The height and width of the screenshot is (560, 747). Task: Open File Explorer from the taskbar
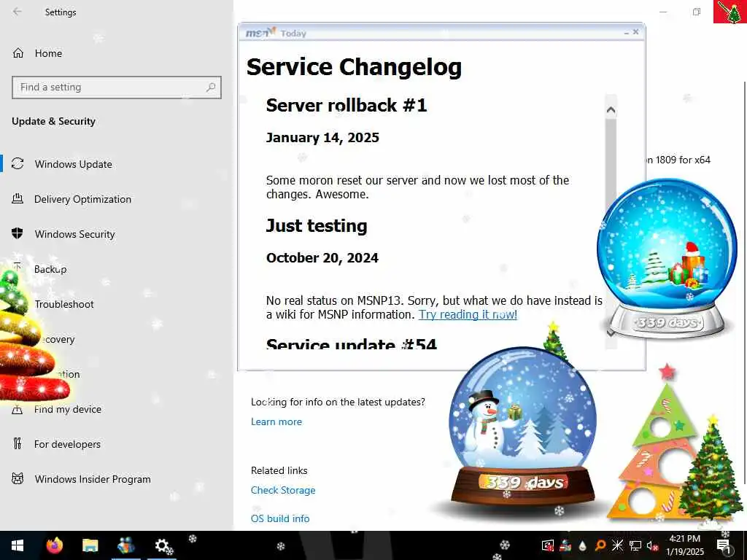click(90, 545)
